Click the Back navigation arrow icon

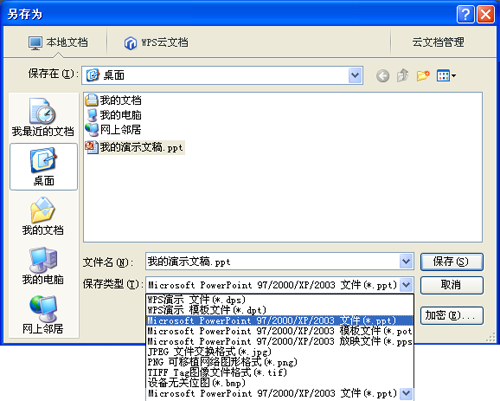(383, 76)
